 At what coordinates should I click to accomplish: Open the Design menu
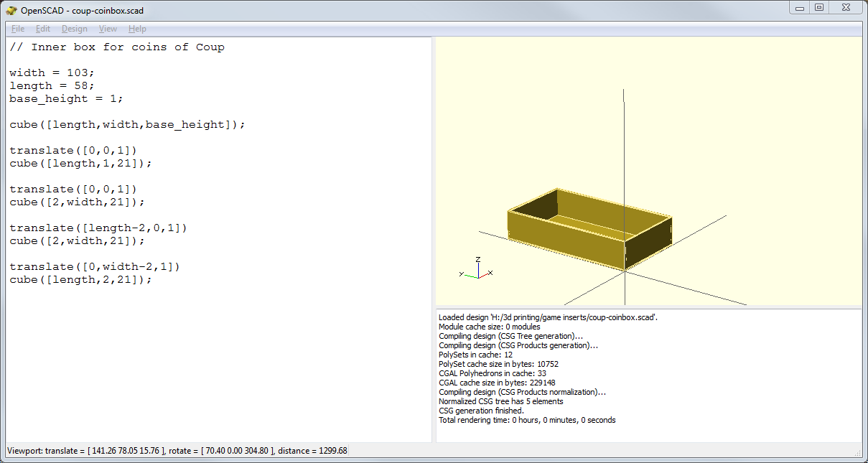pyautogui.click(x=75, y=29)
